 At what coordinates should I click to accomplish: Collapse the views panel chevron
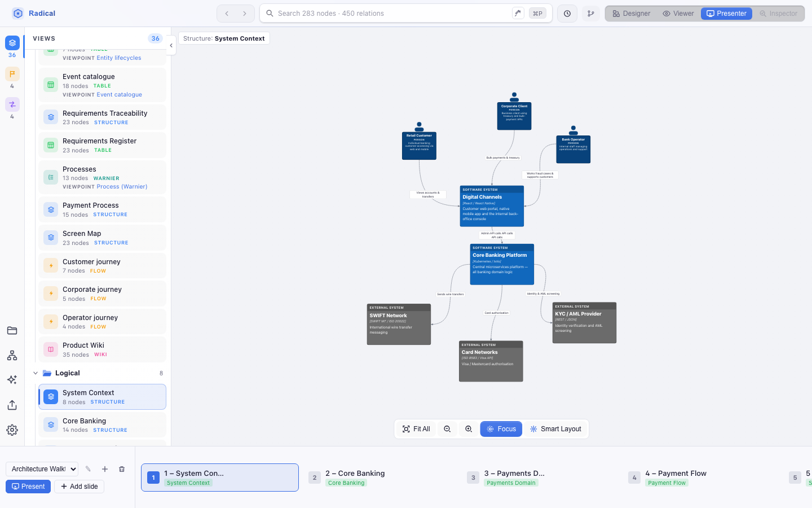(x=171, y=46)
